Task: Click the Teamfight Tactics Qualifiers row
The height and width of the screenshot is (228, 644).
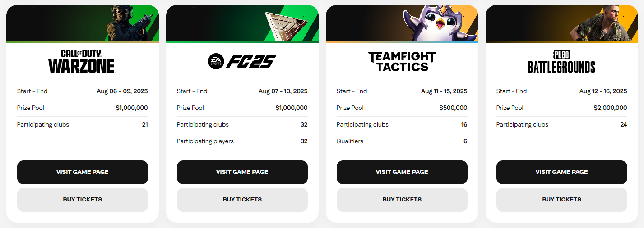Action: [x=402, y=141]
